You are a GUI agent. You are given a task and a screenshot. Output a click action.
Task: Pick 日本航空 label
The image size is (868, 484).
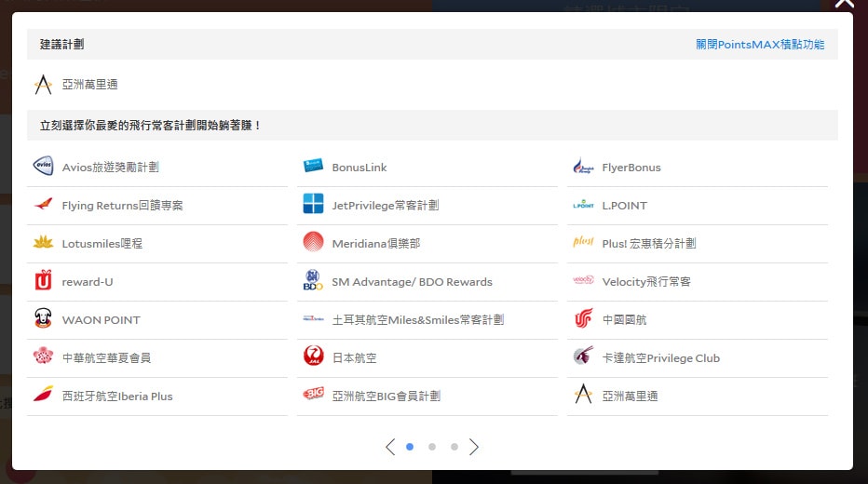point(354,358)
